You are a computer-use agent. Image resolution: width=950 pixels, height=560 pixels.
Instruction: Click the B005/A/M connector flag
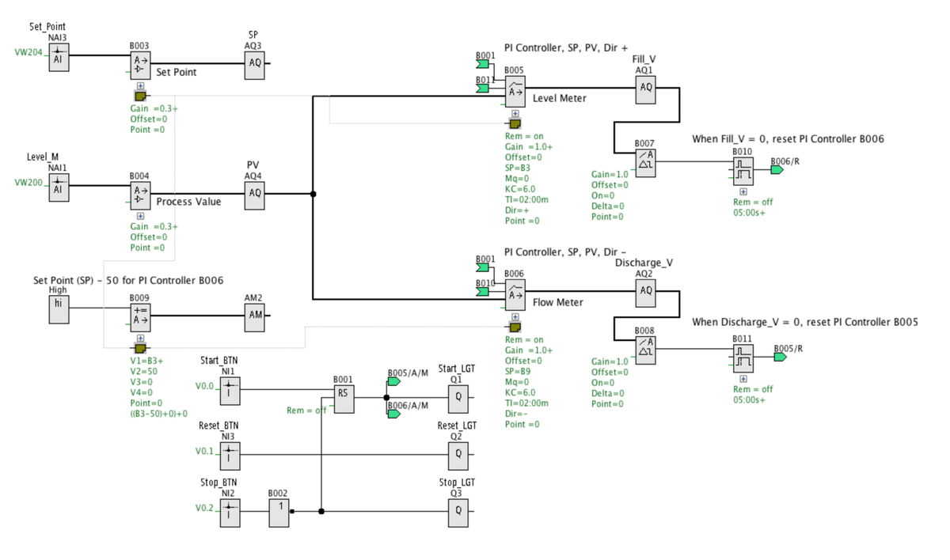[x=393, y=381]
